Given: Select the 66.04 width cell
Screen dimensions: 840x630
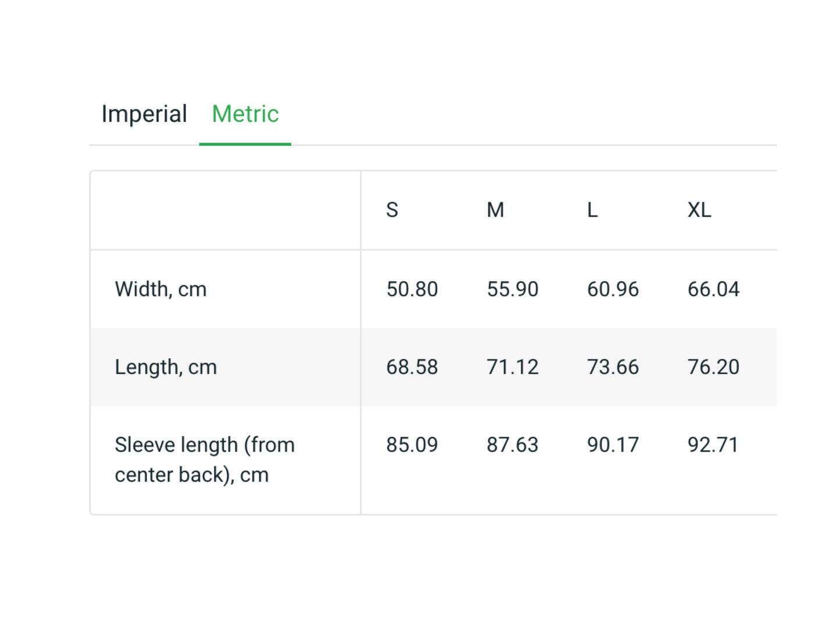Looking at the screenshot, I should 713,289.
